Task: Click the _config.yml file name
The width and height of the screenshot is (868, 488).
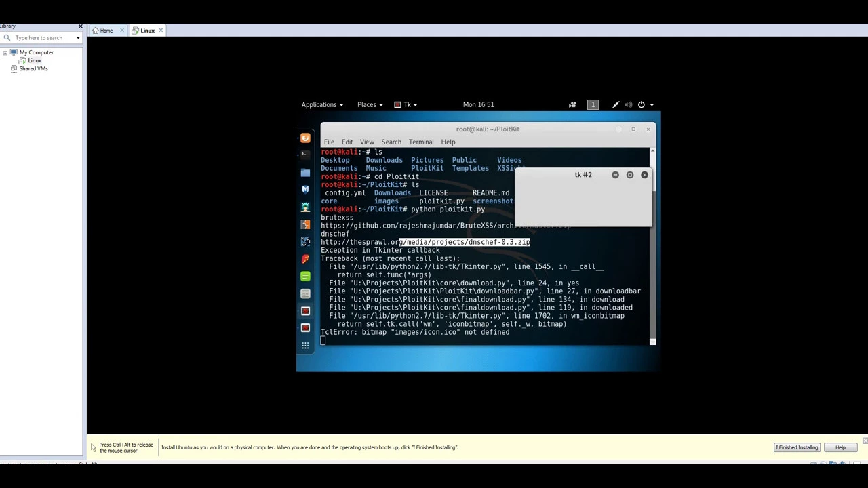Action: 343,193
